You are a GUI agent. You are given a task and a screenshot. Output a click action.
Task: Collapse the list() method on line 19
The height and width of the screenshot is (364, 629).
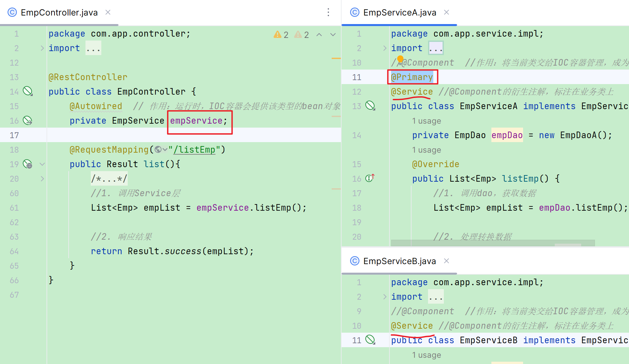point(42,164)
